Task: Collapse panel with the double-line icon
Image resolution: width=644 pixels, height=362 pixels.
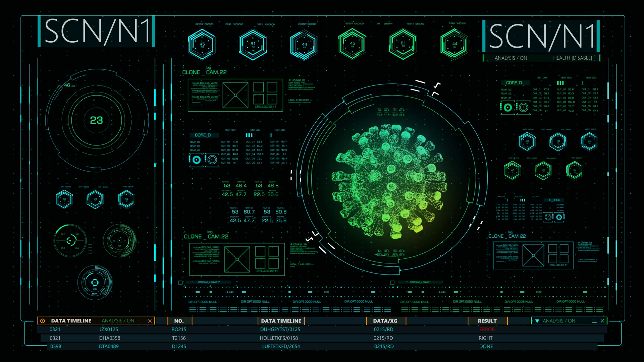Action: 594,321
